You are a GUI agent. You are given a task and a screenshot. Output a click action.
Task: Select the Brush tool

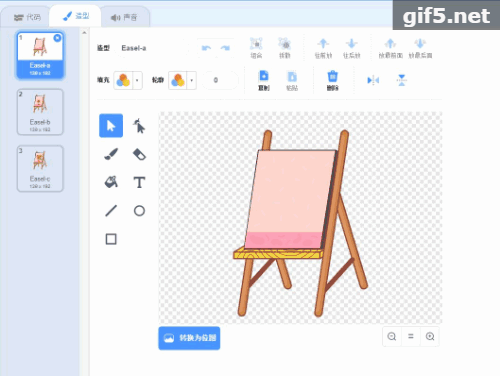(x=111, y=154)
